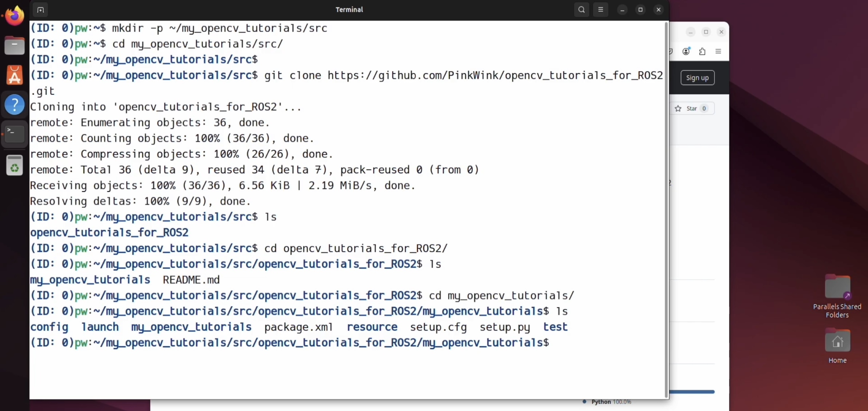
Task: Click the Terminal icon in dock
Action: [15, 134]
